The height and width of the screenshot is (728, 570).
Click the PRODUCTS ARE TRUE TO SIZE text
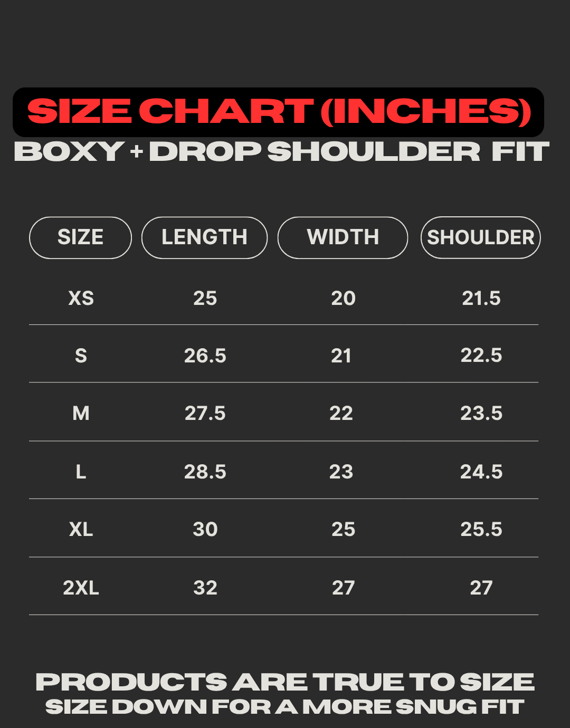285,682
